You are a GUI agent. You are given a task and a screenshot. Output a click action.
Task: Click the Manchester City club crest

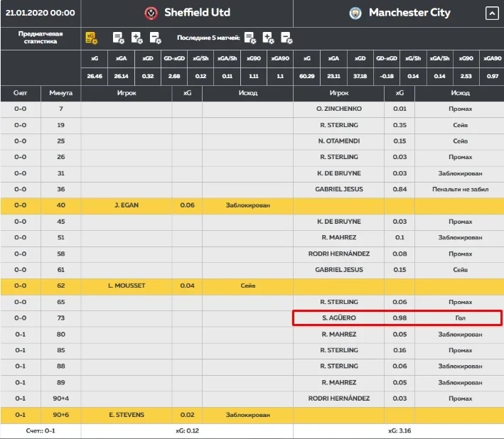coord(355,13)
